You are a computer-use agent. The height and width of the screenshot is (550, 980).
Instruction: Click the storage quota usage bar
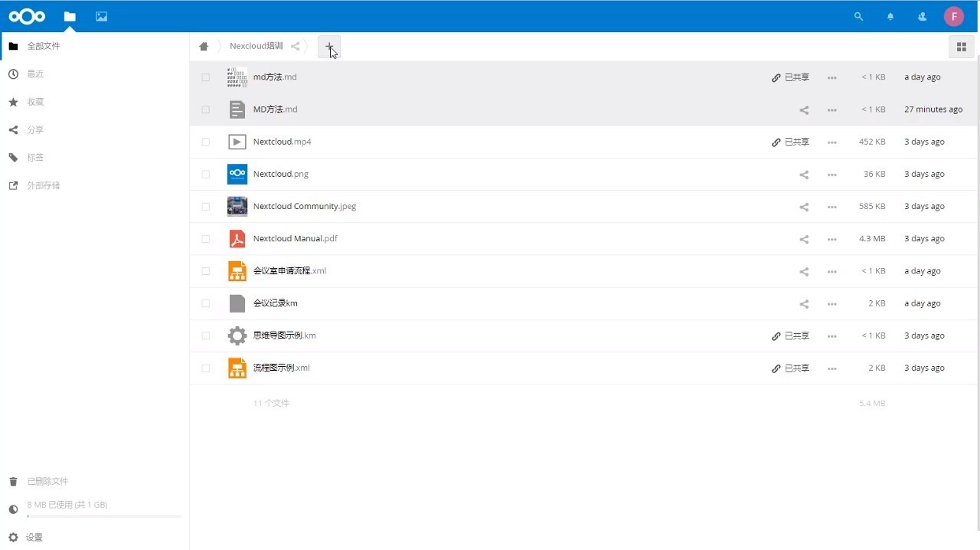pyautogui.click(x=104, y=517)
